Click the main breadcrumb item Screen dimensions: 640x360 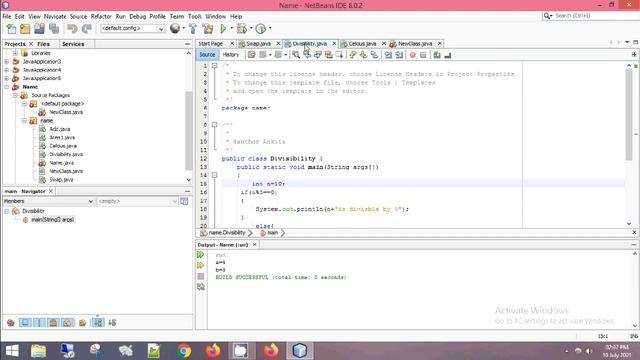[x=272, y=233]
